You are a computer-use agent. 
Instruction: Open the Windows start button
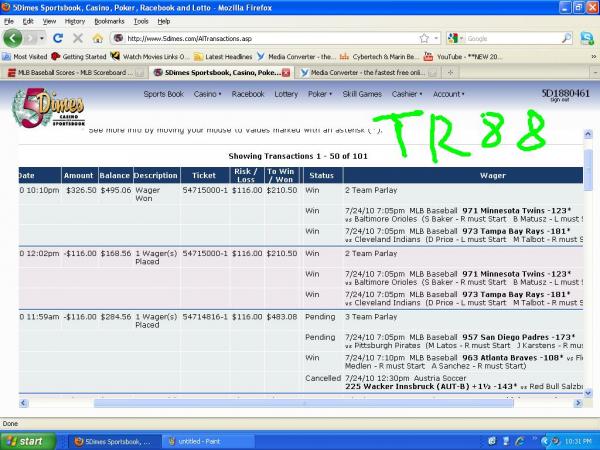click(27, 440)
